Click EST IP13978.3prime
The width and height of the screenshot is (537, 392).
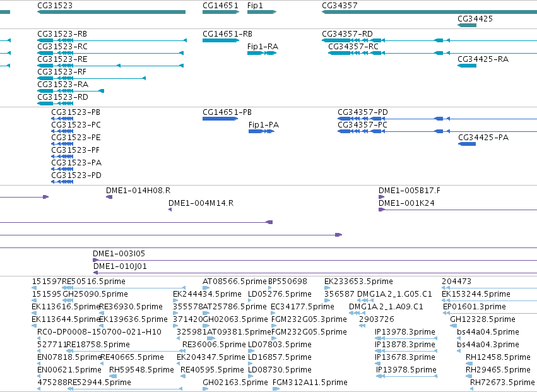click(x=405, y=333)
